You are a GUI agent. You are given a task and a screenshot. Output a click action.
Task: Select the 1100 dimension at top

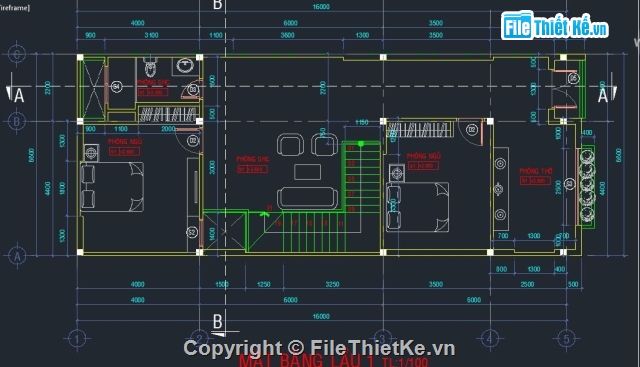(216, 35)
